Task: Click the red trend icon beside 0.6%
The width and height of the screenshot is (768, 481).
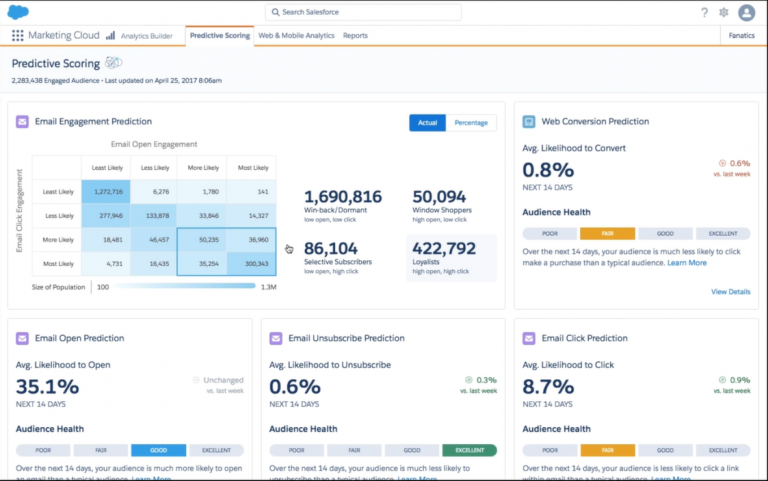Action: click(x=722, y=163)
